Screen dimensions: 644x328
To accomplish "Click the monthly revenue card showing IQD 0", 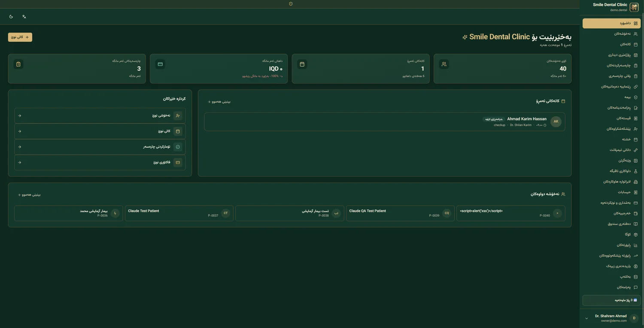I will coord(219,69).
